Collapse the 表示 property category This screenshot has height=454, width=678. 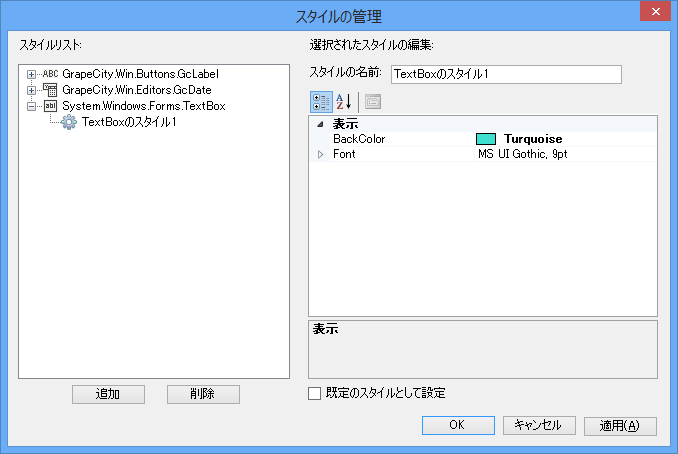320,124
